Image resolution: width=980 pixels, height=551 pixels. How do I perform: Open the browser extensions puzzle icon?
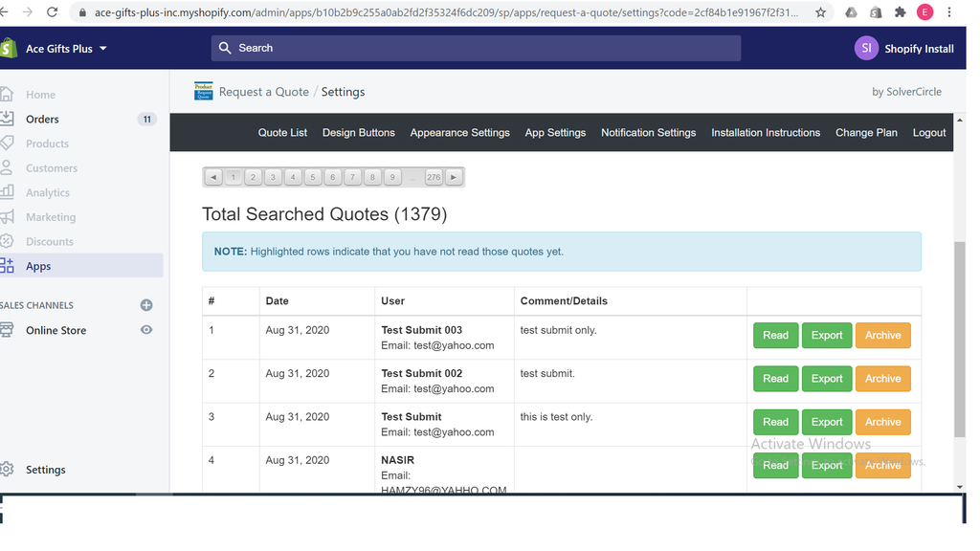coord(900,11)
